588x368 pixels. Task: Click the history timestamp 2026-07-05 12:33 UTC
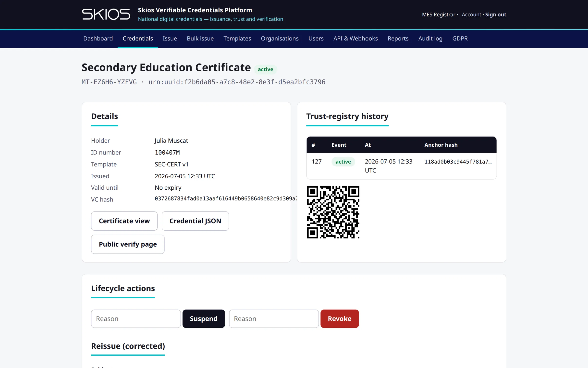[389, 166]
